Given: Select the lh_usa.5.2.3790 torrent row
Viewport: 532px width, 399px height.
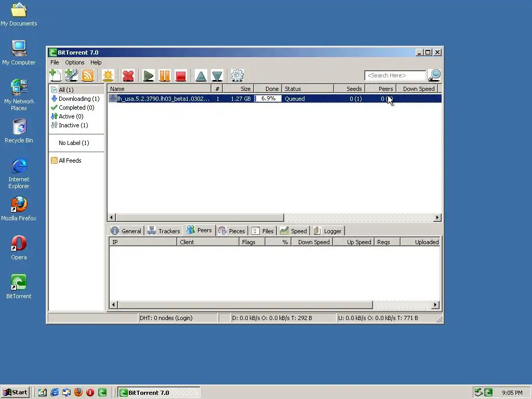Looking at the screenshot, I should point(275,99).
